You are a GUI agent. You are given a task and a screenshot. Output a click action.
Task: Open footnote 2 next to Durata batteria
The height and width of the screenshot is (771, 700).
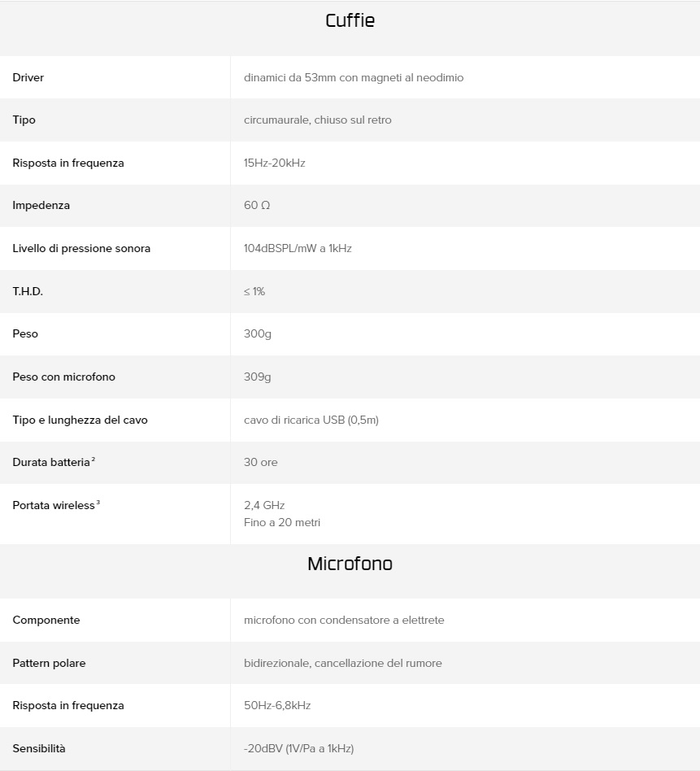tap(93, 460)
